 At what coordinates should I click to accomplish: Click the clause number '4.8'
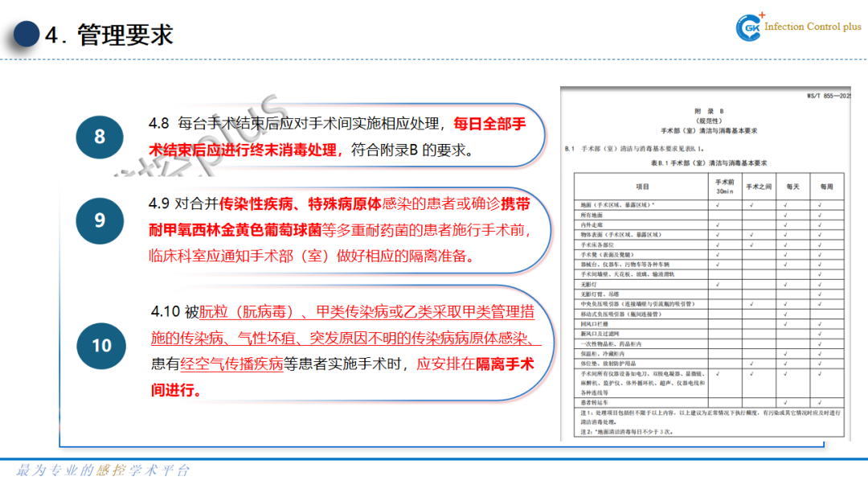159,123
